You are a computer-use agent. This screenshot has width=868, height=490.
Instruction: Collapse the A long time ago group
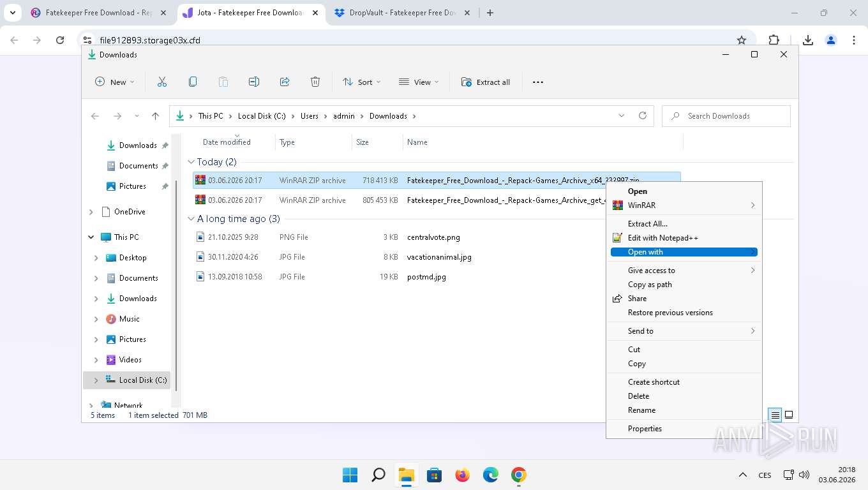click(191, 219)
